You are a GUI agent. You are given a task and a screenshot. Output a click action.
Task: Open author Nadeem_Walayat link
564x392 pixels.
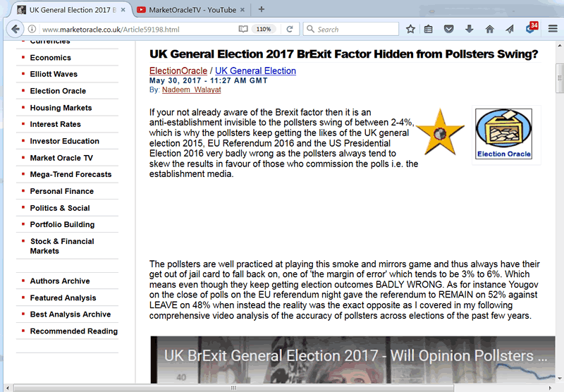pos(191,90)
